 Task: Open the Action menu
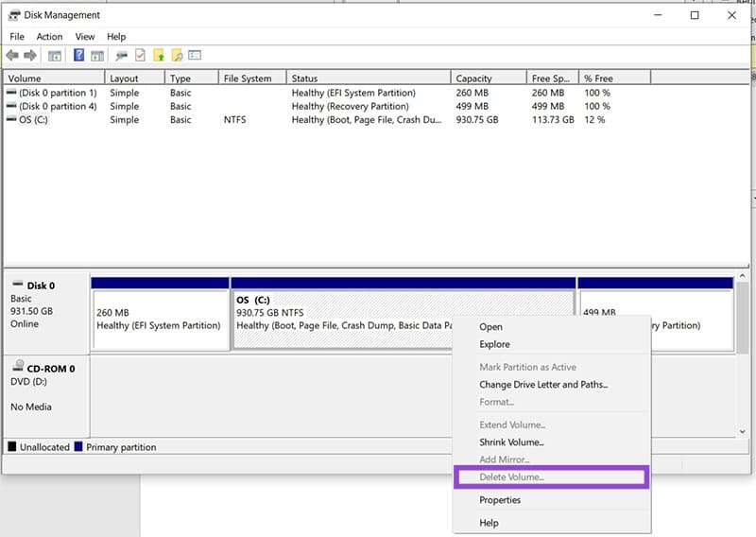pos(49,37)
